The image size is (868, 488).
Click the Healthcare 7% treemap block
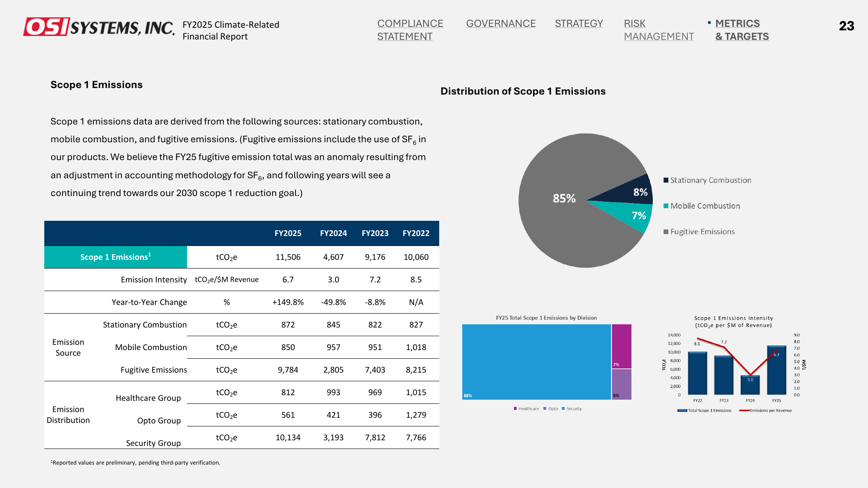point(621,346)
